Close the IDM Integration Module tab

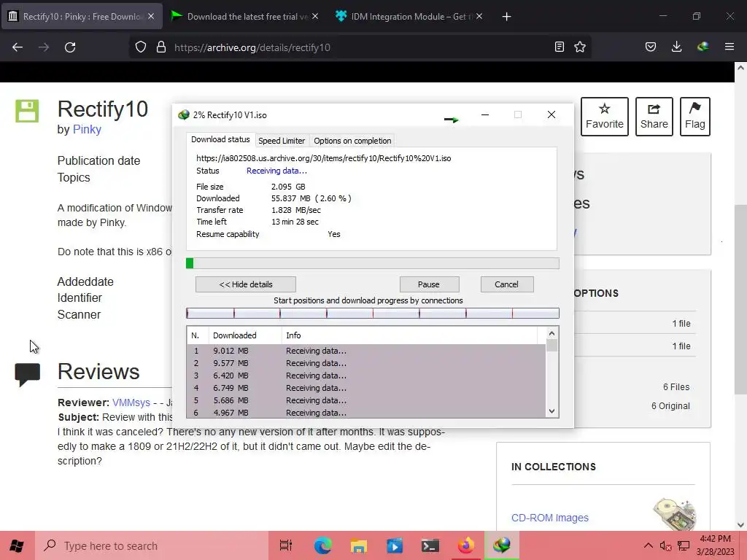click(479, 16)
